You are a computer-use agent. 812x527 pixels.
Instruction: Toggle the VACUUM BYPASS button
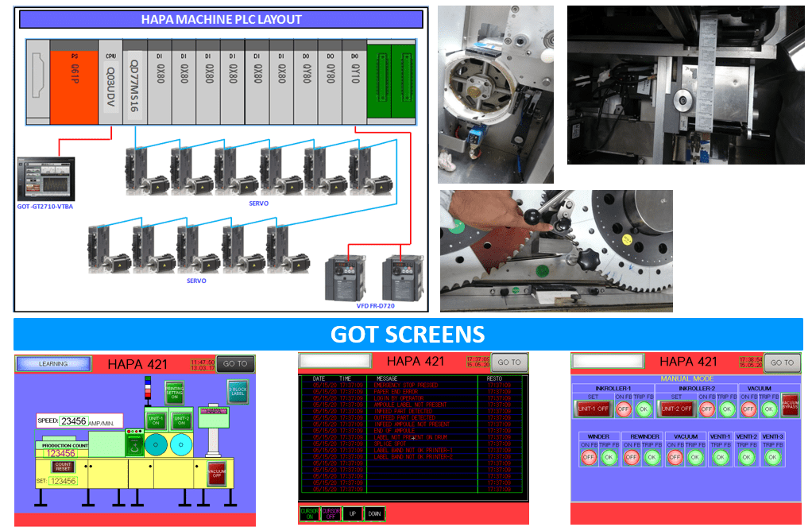pyautogui.click(x=791, y=404)
